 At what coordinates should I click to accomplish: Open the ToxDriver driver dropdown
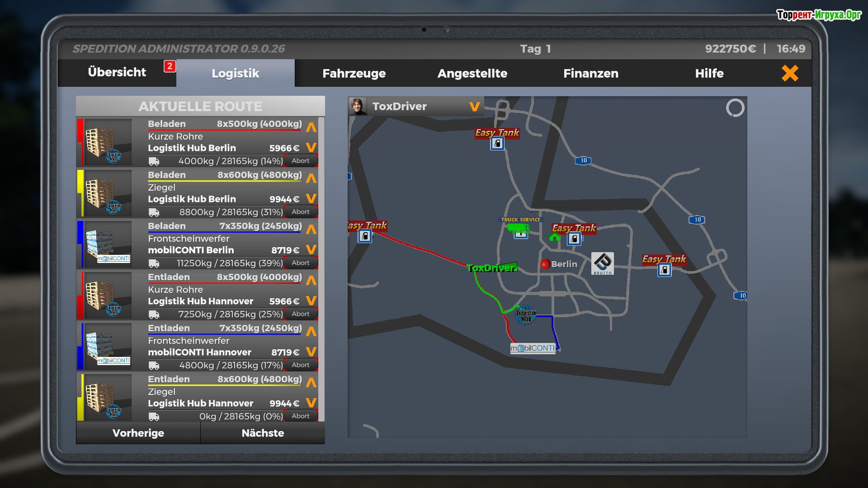click(474, 107)
